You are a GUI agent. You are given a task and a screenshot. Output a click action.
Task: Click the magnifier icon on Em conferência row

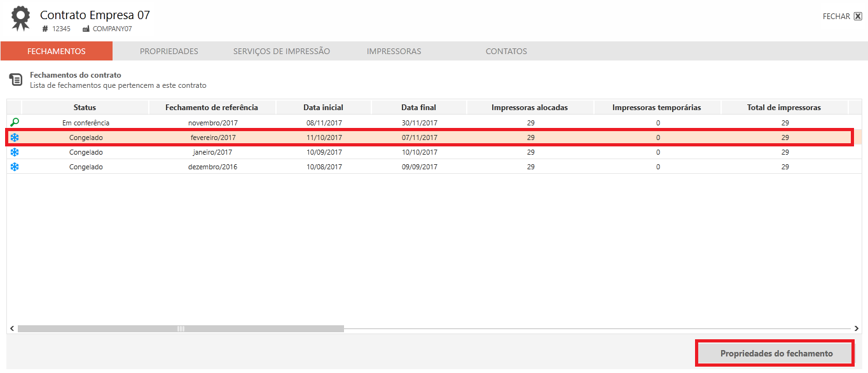coord(15,122)
